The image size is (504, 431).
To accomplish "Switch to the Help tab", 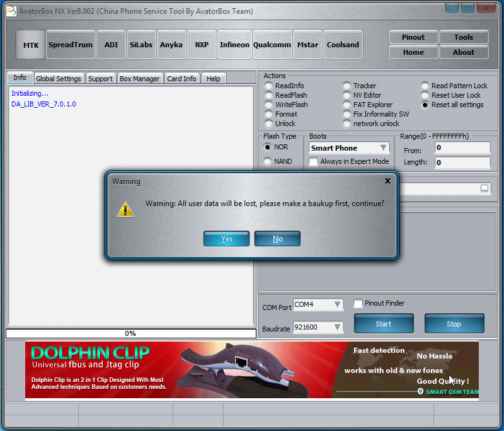I will (x=214, y=79).
